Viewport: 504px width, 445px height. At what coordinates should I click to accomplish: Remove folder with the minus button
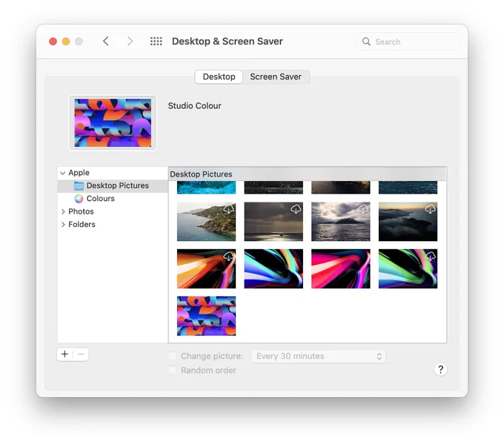point(81,355)
